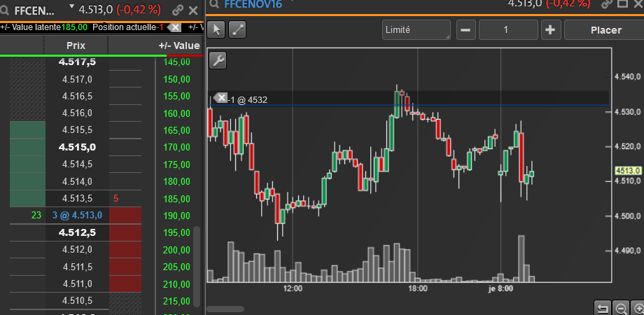
Task: Select the trend line drawing tool
Action: tap(237, 30)
